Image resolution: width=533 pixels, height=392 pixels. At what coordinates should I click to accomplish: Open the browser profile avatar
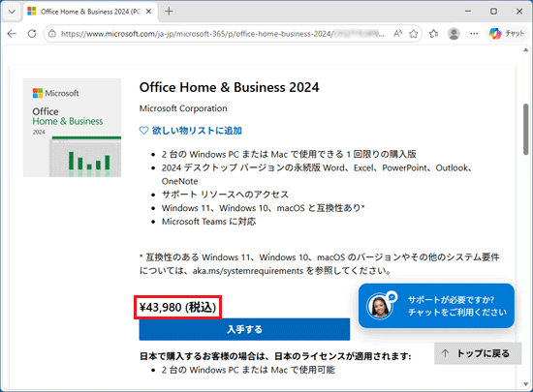tap(454, 34)
